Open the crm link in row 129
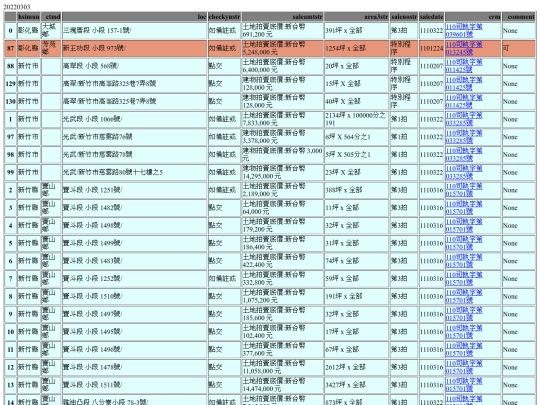The height and width of the screenshot is (405, 540). (464, 84)
